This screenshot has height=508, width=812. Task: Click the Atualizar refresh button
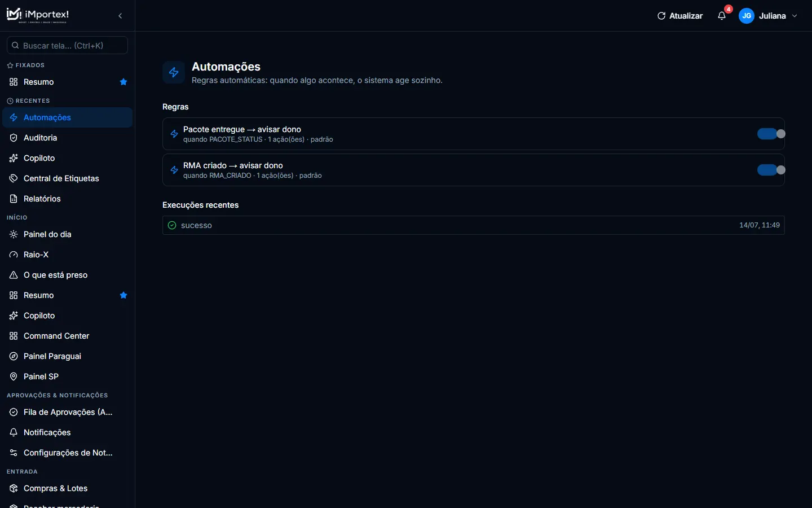click(680, 16)
